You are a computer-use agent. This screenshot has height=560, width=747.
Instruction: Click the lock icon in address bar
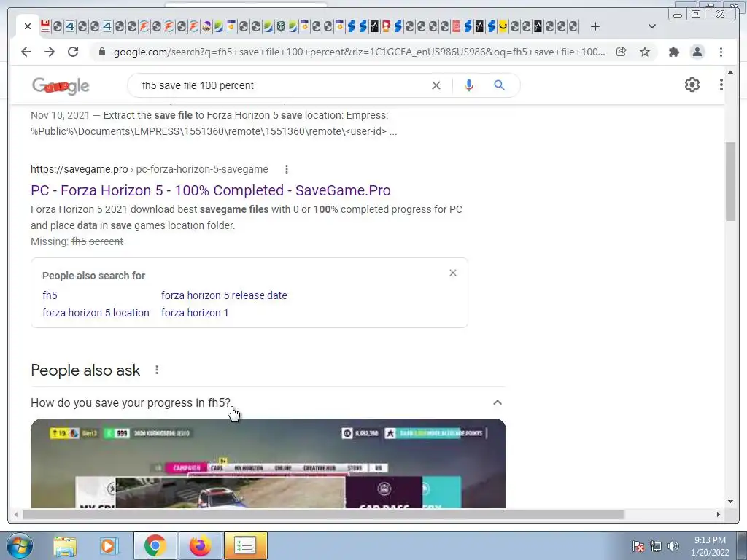[101, 52]
